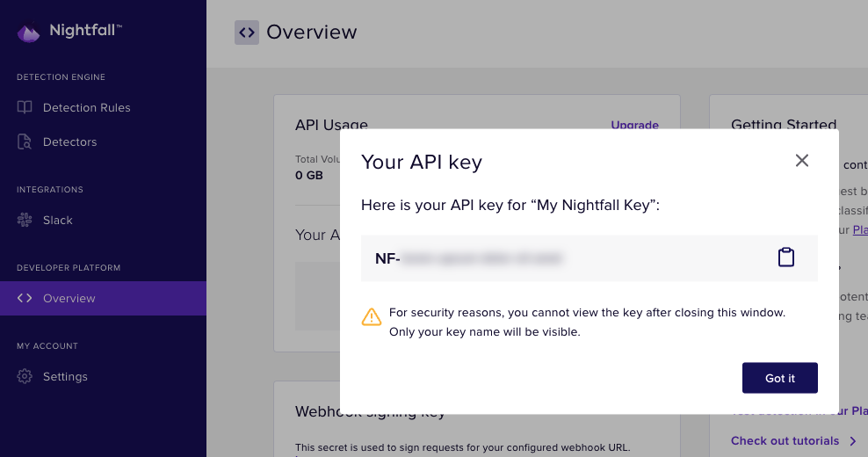
Task: Click the Got it button
Action: [779, 378]
